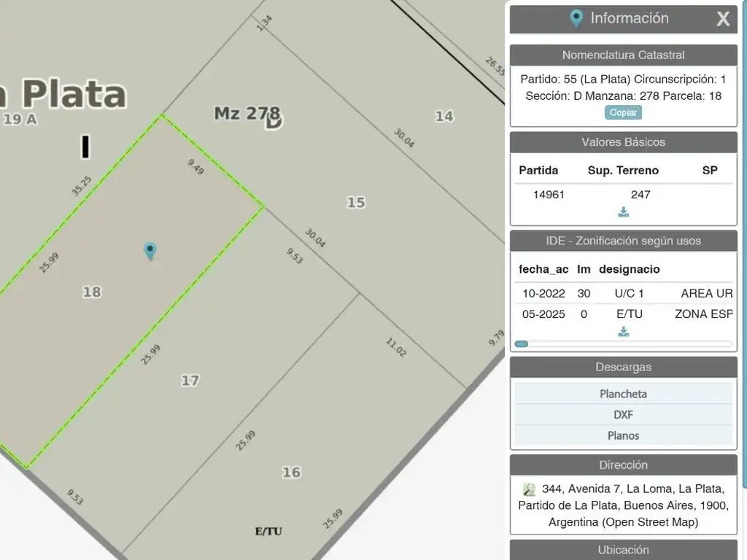Image resolution: width=747 pixels, height=560 pixels.
Task: Select parcel 16 on the map
Action: click(291, 472)
